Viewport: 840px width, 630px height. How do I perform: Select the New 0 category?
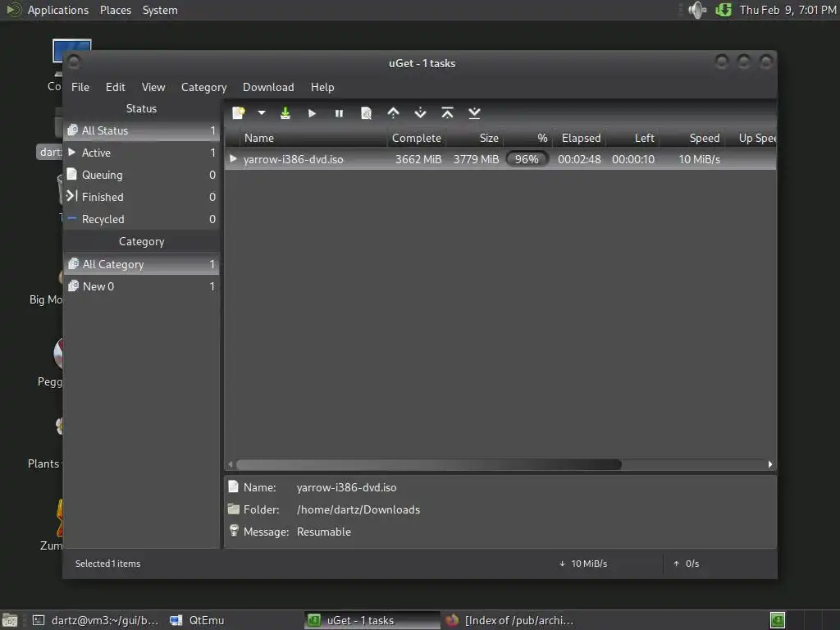click(x=141, y=286)
